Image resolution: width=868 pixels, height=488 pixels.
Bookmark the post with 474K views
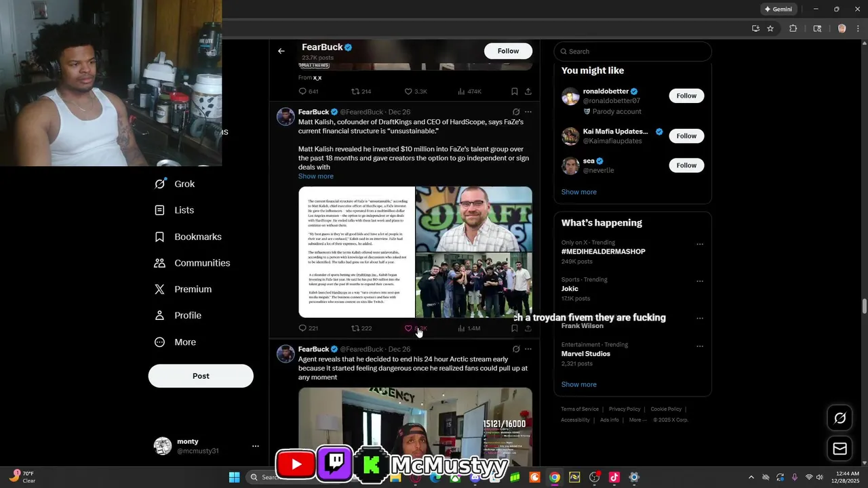click(514, 91)
